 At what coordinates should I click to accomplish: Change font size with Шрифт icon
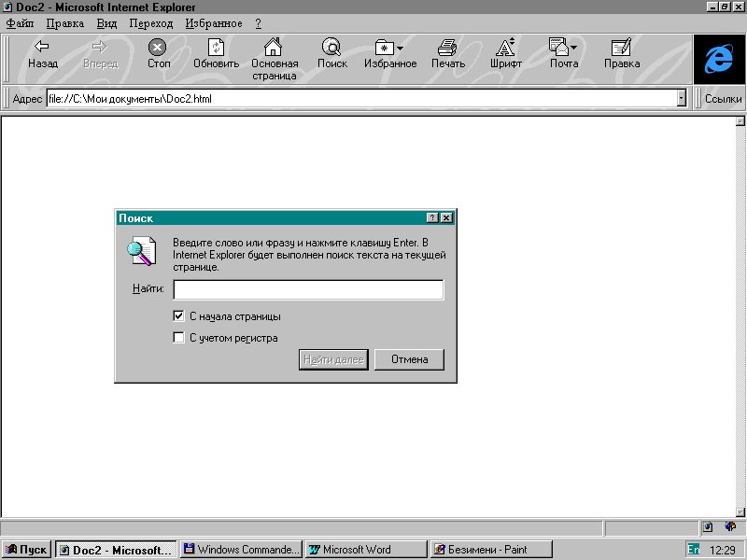(505, 54)
